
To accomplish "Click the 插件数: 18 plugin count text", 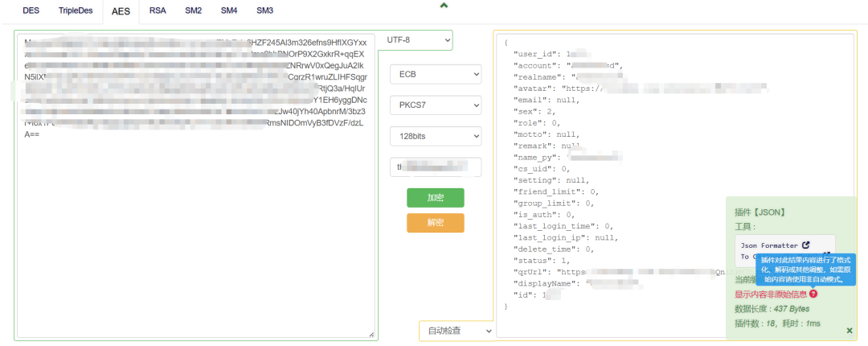I will tap(755, 323).
